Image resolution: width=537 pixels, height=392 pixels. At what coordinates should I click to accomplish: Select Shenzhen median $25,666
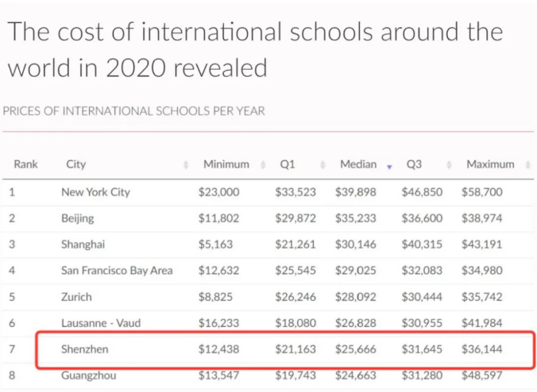click(356, 349)
